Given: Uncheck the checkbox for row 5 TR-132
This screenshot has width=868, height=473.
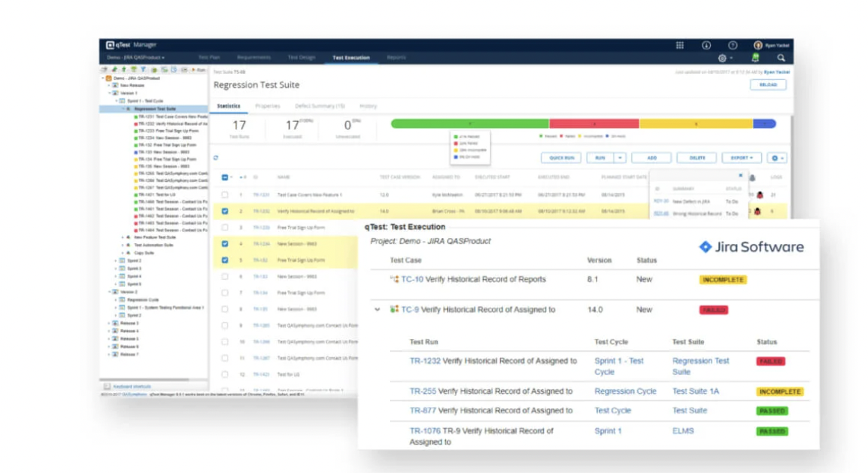Looking at the screenshot, I should (x=224, y=260).
